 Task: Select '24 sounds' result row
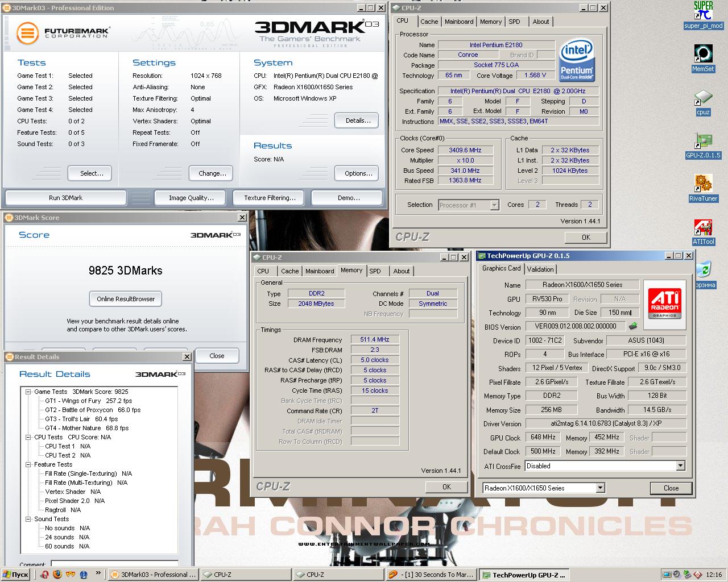pyautogui.click(x=67, y=537)
